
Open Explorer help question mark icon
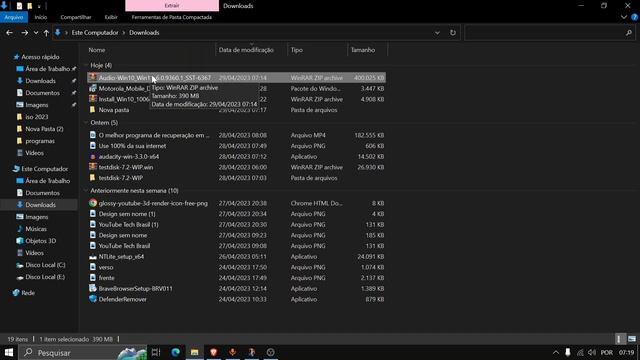[635, 17]
